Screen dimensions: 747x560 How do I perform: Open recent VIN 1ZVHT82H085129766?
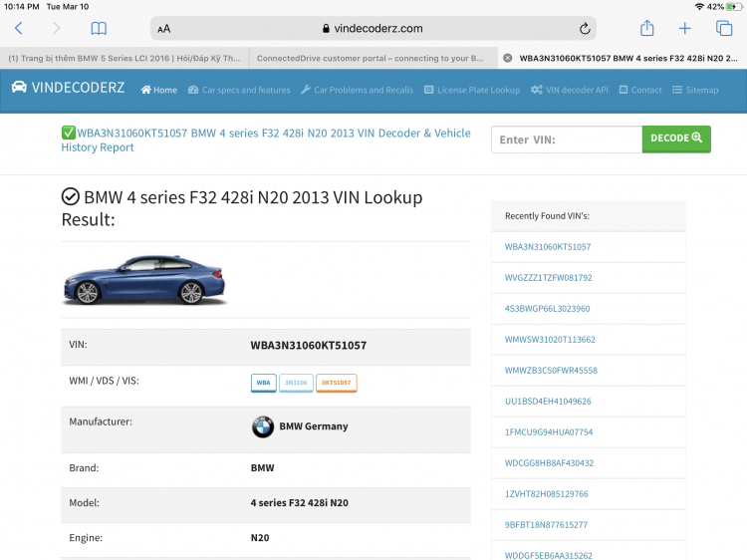click(547, 494)
